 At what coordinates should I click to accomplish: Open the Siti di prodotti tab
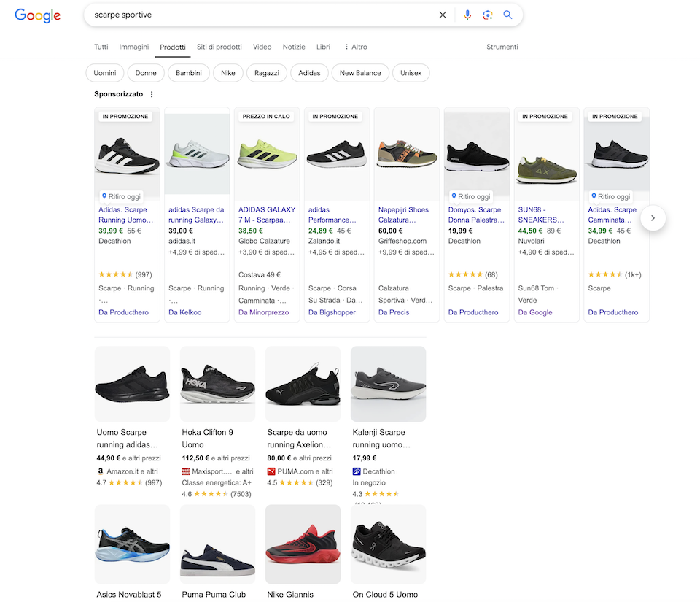(x=219, y=47)
